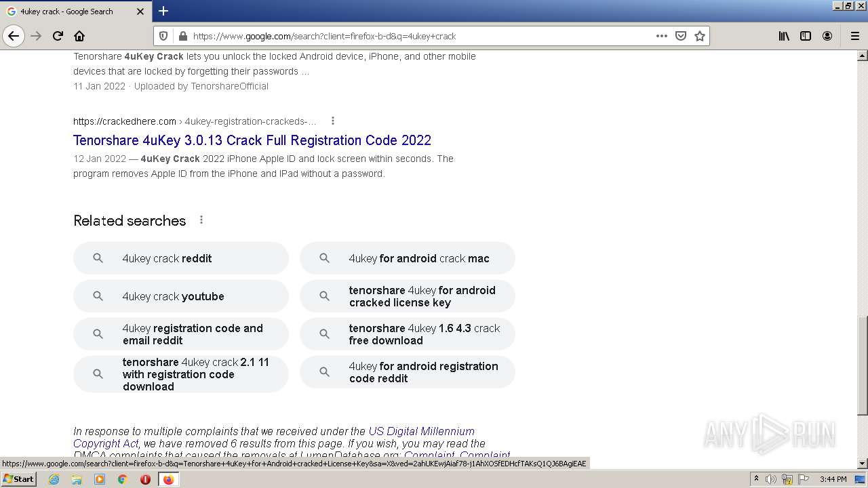The height and width of the screenshot is (488, 868).
Task: Search 4ukey for android crack mac
Action: (408, 258)
